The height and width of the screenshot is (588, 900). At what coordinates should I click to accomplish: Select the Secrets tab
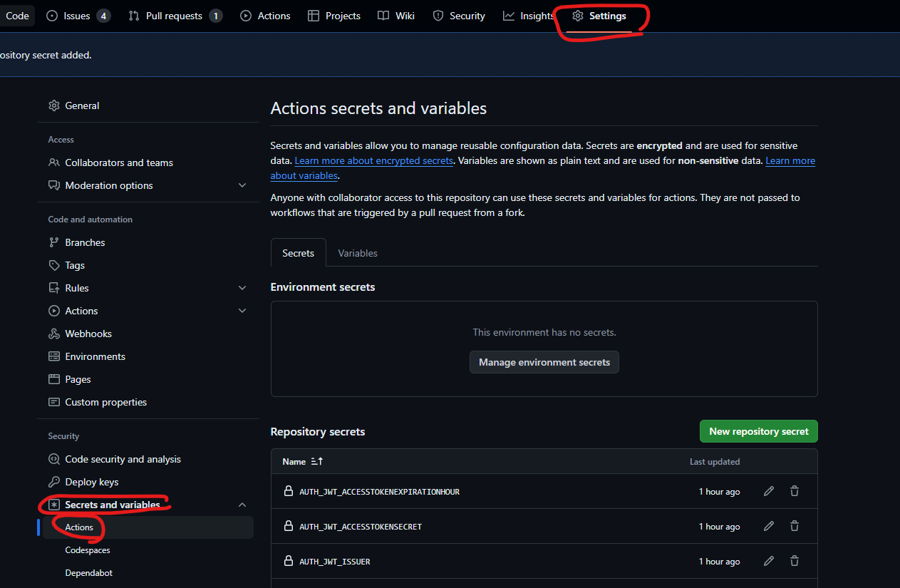pos(298,253)
